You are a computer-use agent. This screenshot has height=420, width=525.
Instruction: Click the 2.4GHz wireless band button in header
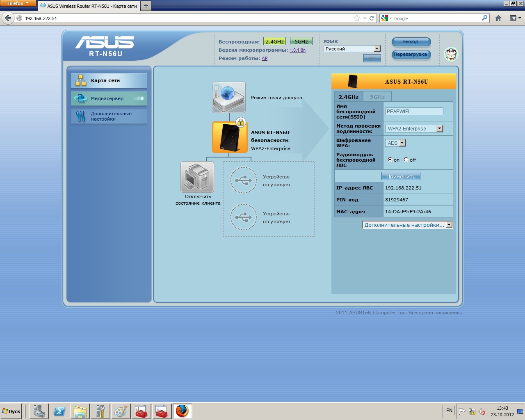tap(274, 41)
